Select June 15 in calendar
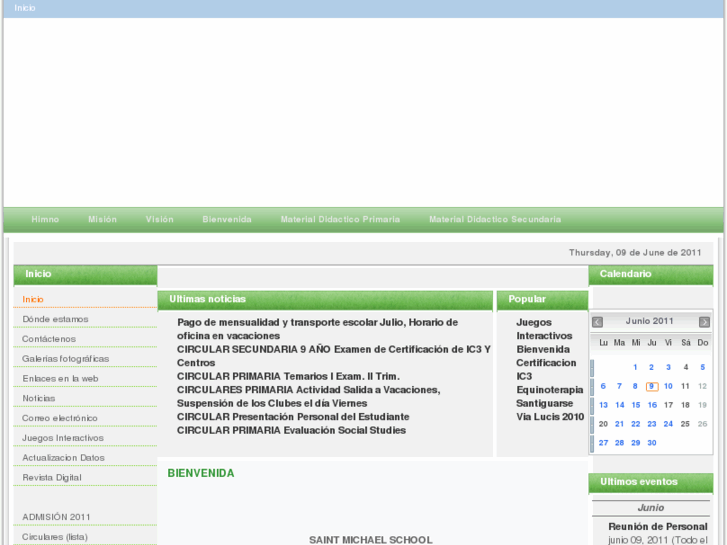727x545 pixels. pos(636,405)
